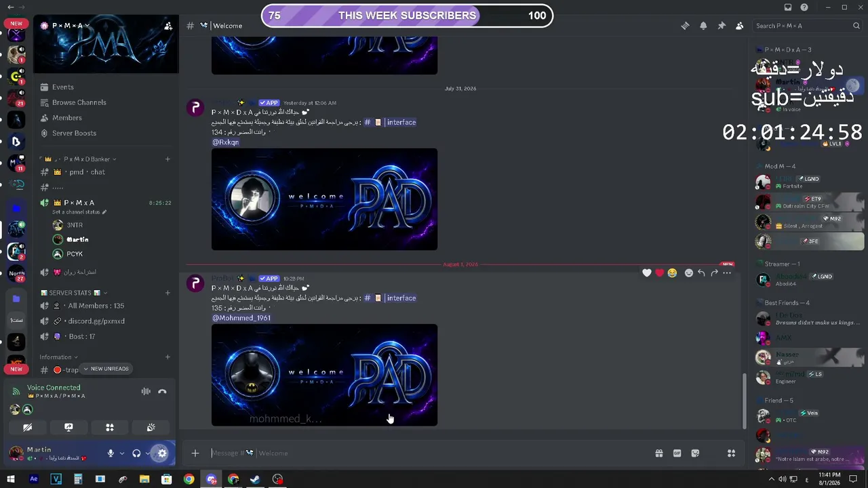Deafen the headphones

pyautogui.click(x=136, y=453)
